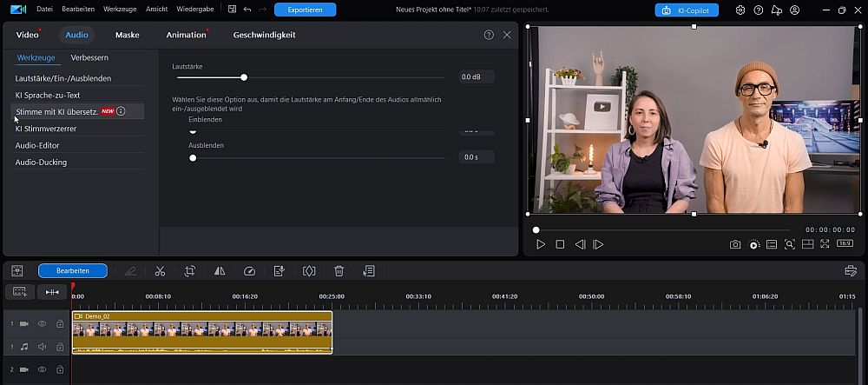This screenshot has height=385, width=868.
Task: Open the Datei menu
Action: point(45,10)
